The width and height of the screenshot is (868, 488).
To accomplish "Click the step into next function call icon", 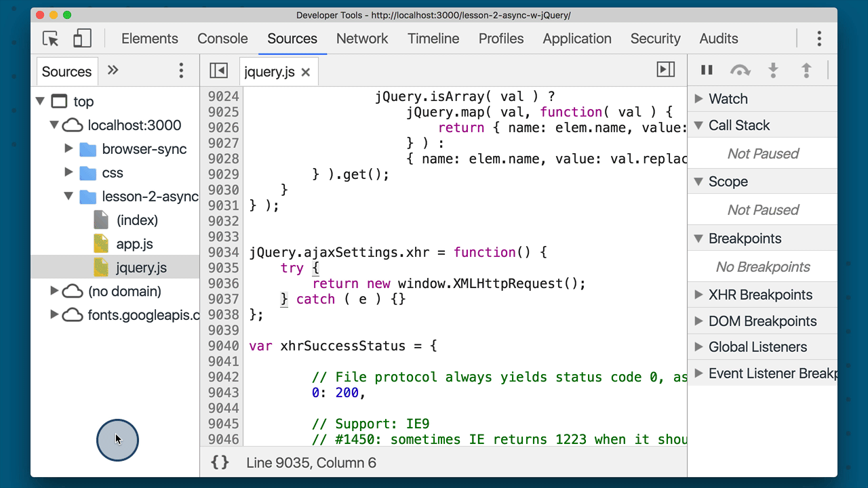I will (x=773, y=70).
